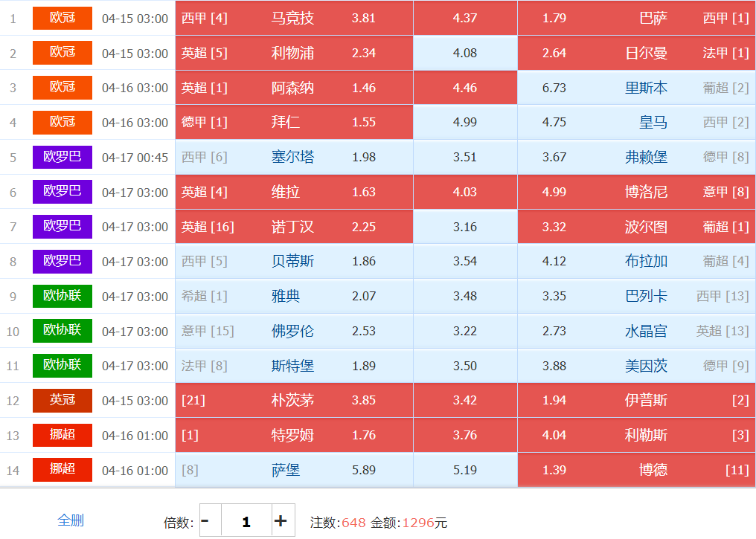756x539 pixels.
Task: Deselect 马竞技 home win at 3.81
Action: (294, 18)
